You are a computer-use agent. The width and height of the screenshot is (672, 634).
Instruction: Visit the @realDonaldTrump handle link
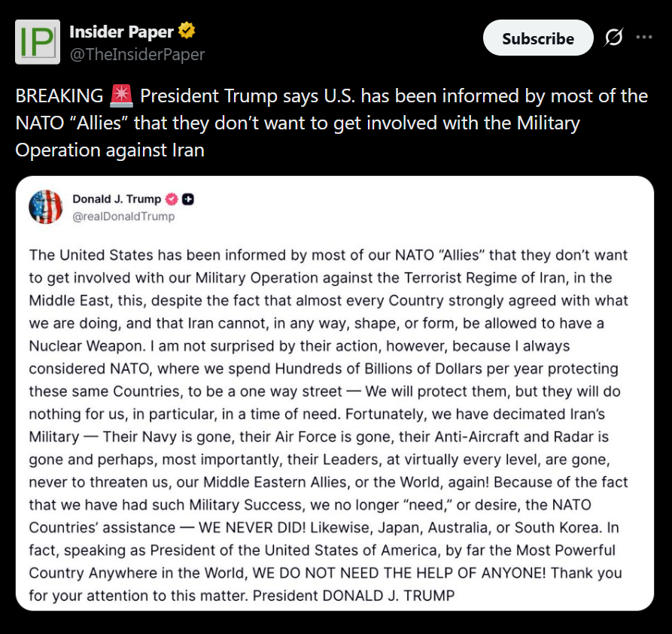coord(123,217)
